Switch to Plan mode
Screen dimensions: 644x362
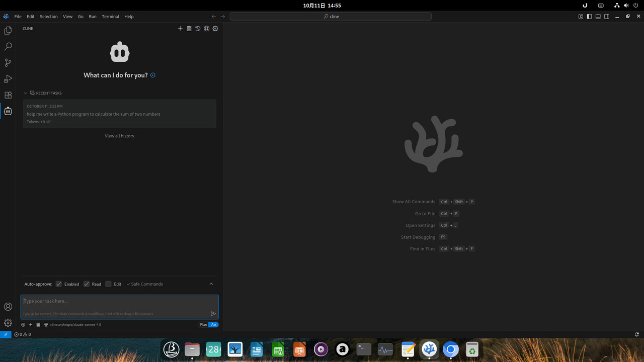pos(203,325)
